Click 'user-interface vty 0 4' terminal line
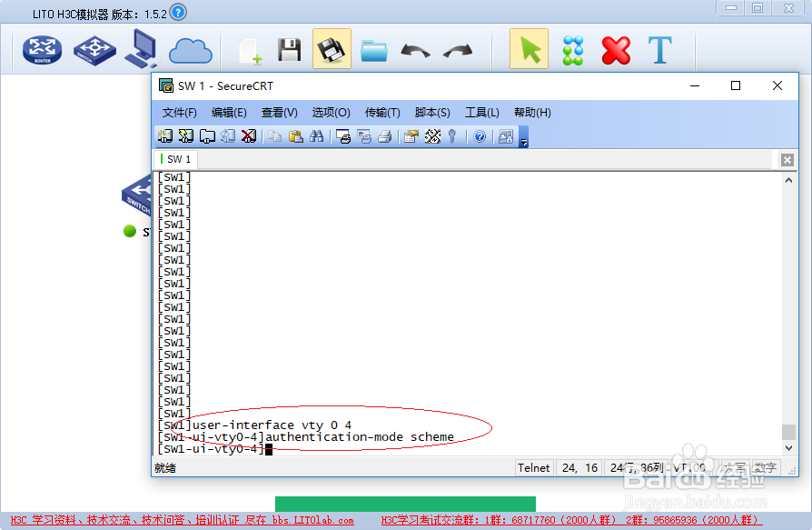The width and height of the screenshot is (812, 530). click(x=272, y=425)
